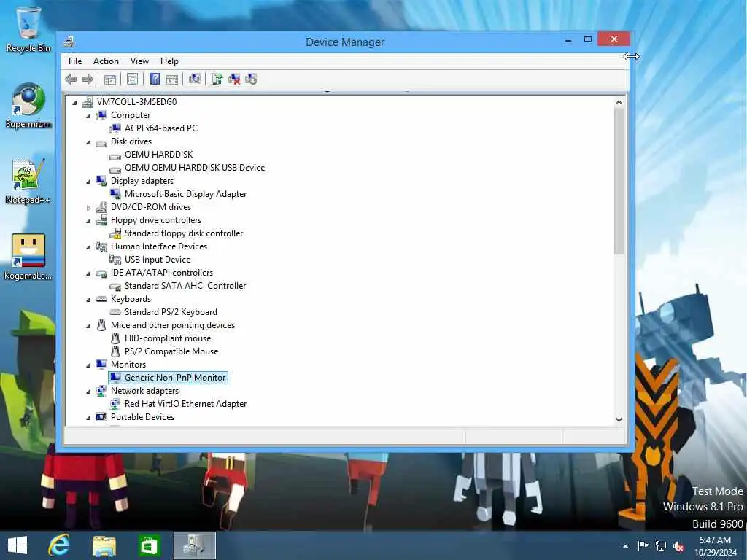Click the ACPI x64-based PC device icon
The width and height of the screenshot is (747, 560).
tap(115, 128)
